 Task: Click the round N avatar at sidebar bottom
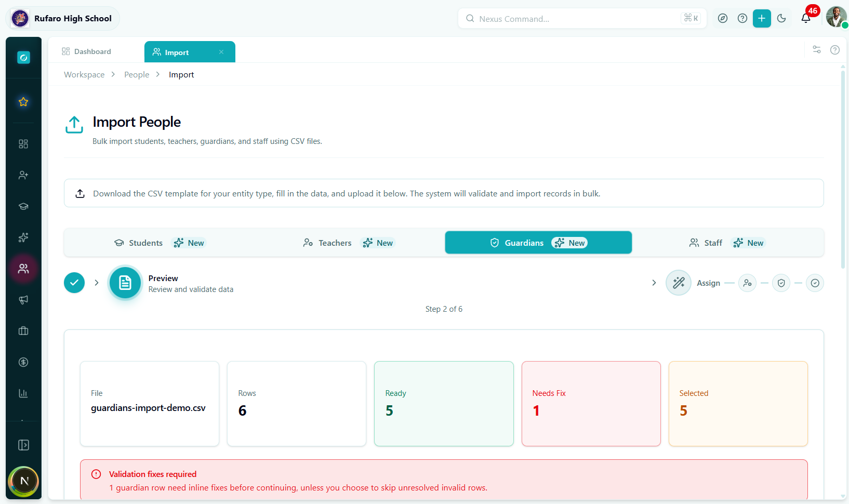coord(24,481)
